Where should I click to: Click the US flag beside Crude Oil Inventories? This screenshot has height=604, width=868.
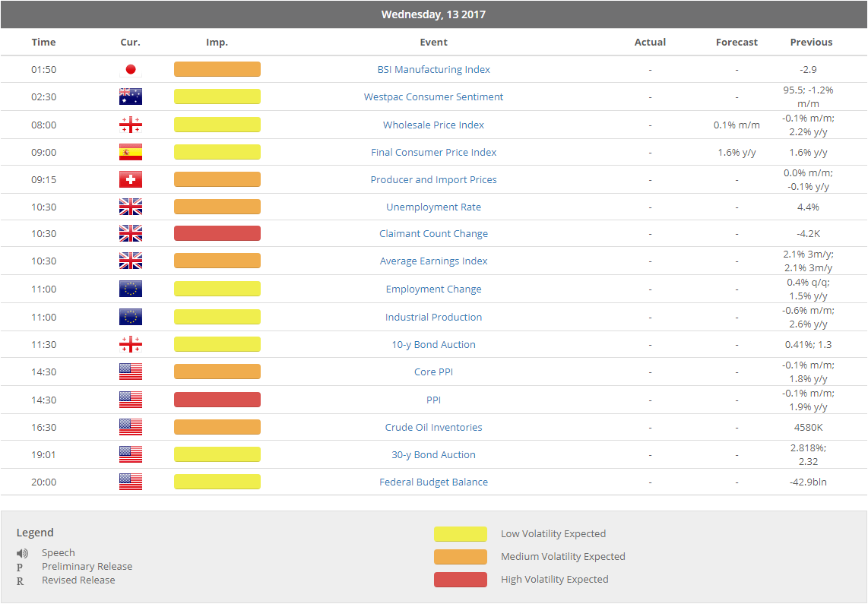coord(130,428)
